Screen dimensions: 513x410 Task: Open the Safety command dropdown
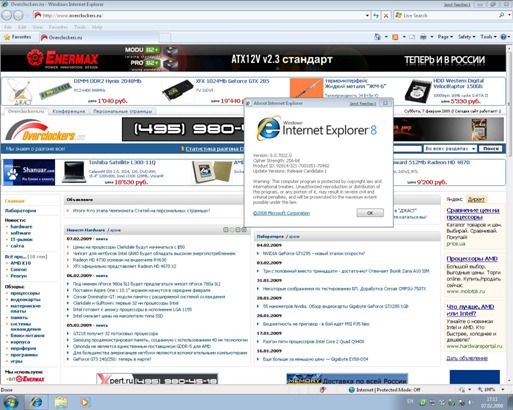[x=467, y=37]
